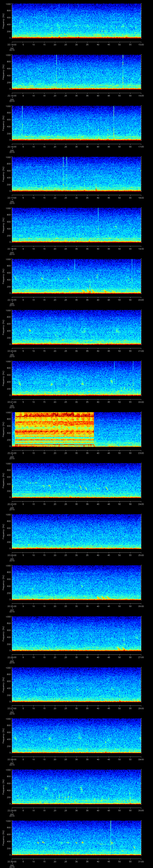Select the spectrogram panel starting at 22:17:00
Image resolution: width=153 pixels, height=868 pixels.
pyautogui.click(x=76, y=174)
